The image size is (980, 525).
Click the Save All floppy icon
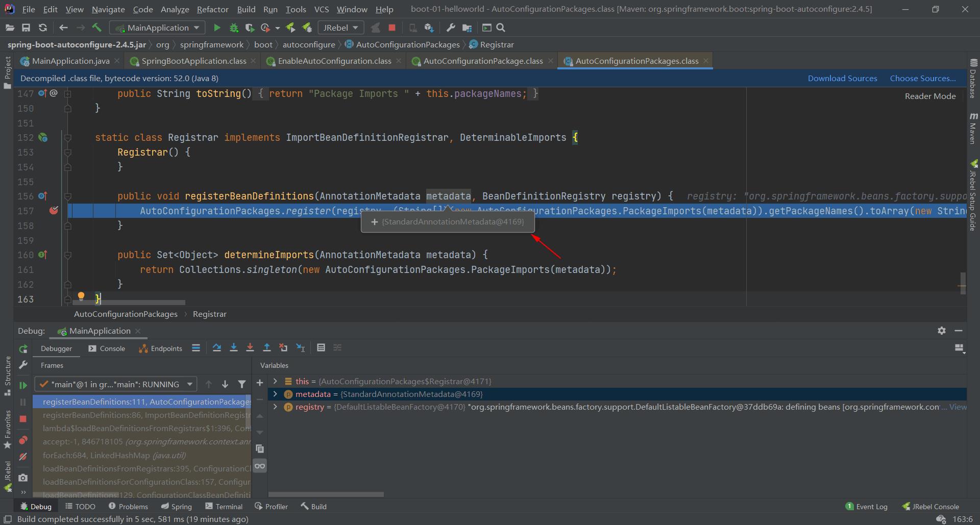pyautogui.click(x=26, y=28)
